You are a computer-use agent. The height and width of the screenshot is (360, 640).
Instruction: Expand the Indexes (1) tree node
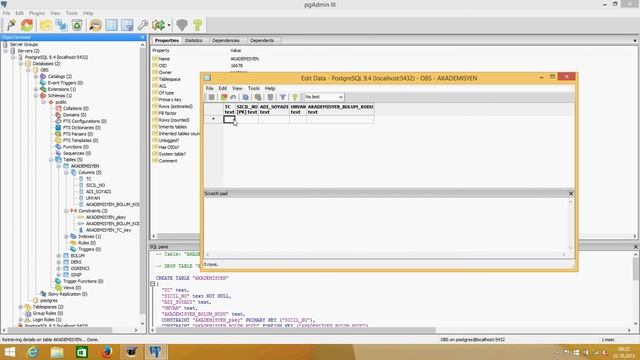coord(66,236)
